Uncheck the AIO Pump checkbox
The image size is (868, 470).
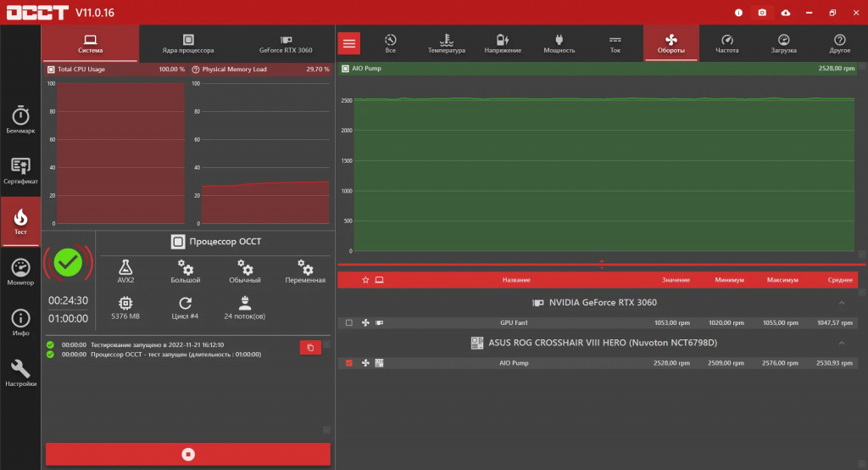click(x=348, y=363)
